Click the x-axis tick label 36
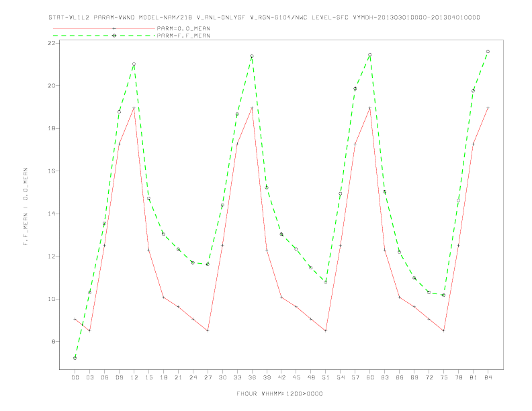This screenshot has width=532, height=411. pyautogui.click(x=252, y=377)
